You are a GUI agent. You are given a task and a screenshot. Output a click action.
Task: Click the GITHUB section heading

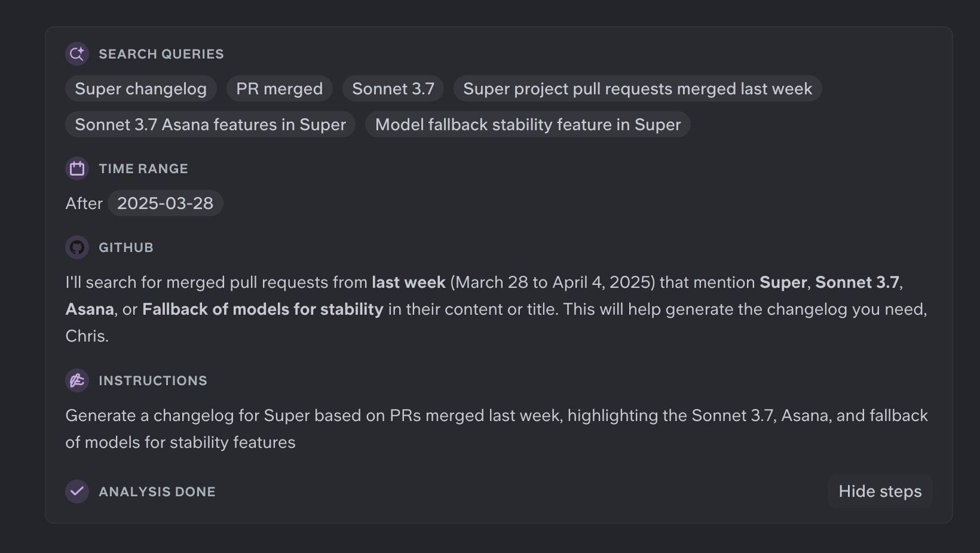[x=125, y=248]
